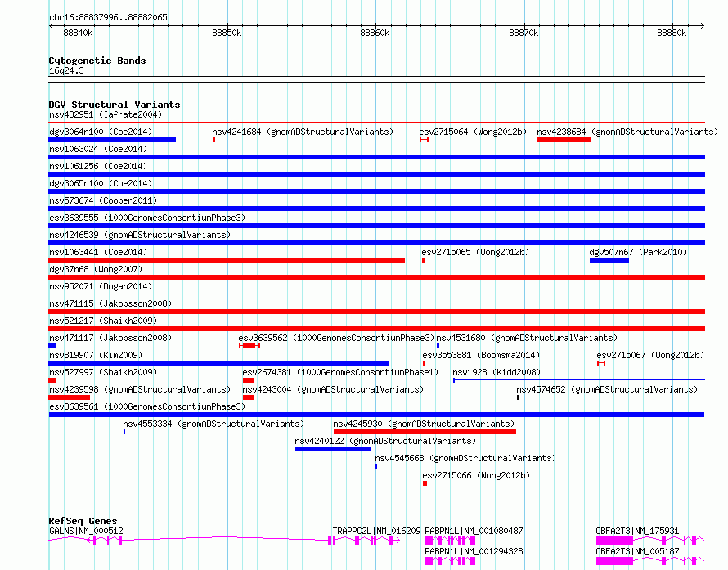Click the DGV Structural Variants track title

pyautogui.click(x=115, y=105)
